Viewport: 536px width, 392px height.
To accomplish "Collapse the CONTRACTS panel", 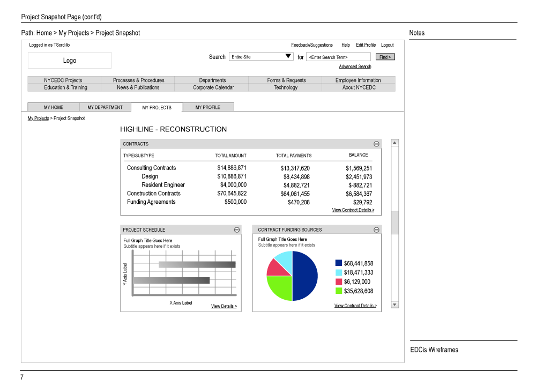I will pyautogui.click(x=377, y=144).
